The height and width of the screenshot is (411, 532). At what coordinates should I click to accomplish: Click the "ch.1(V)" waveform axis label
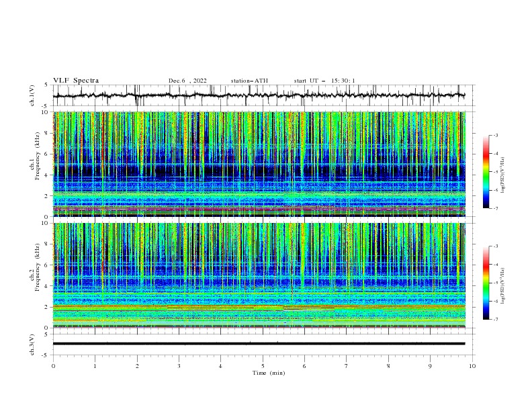32,95
